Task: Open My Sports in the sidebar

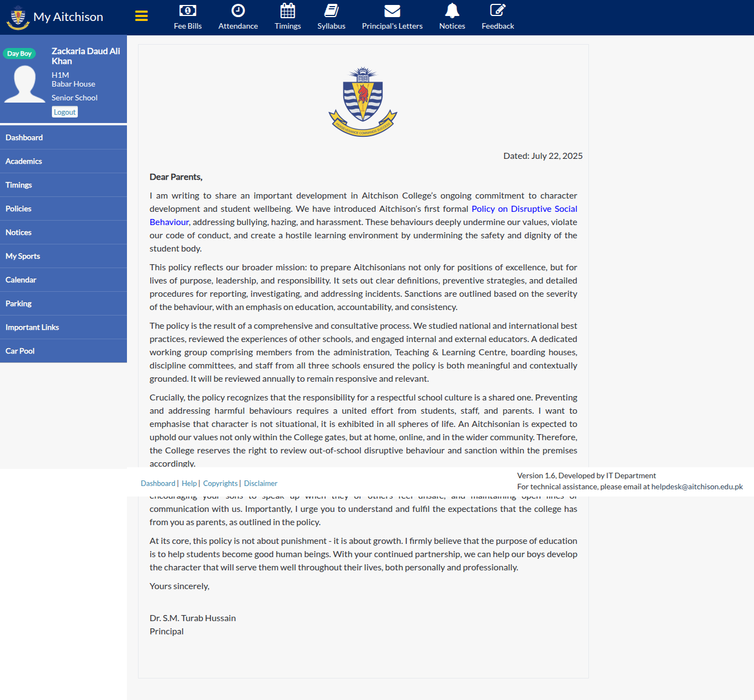Action: [x=63, y=256]
